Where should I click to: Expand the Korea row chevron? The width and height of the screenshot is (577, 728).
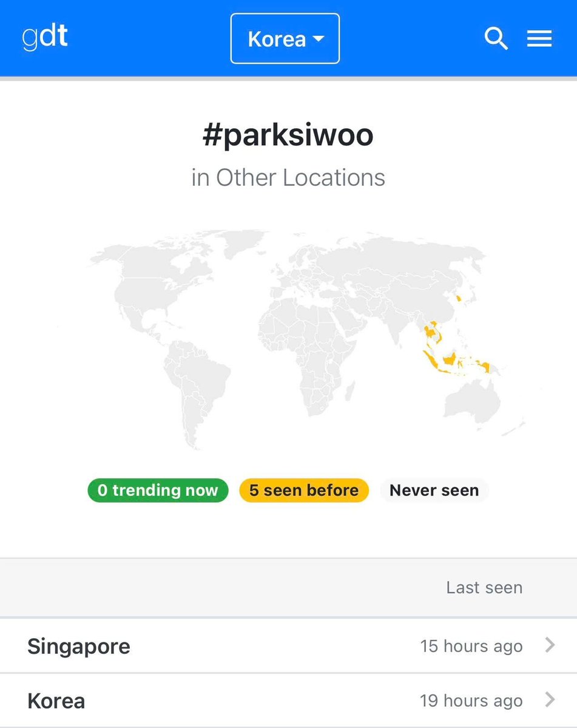[550, 699]
